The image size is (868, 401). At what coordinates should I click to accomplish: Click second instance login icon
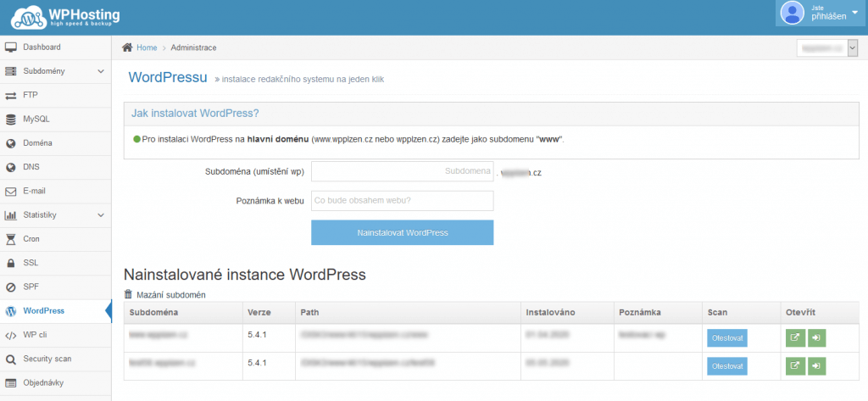tap(816, 366)
